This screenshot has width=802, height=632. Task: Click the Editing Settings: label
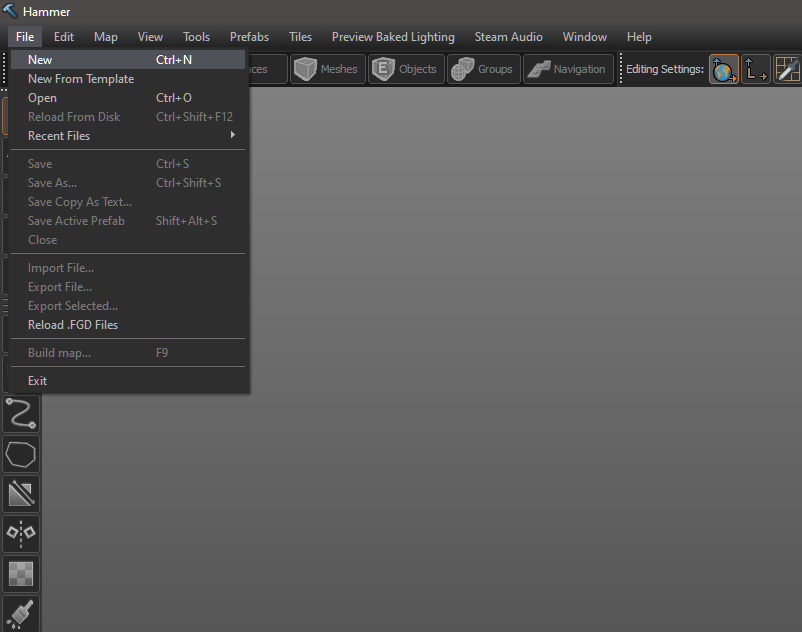pos(664,69)
